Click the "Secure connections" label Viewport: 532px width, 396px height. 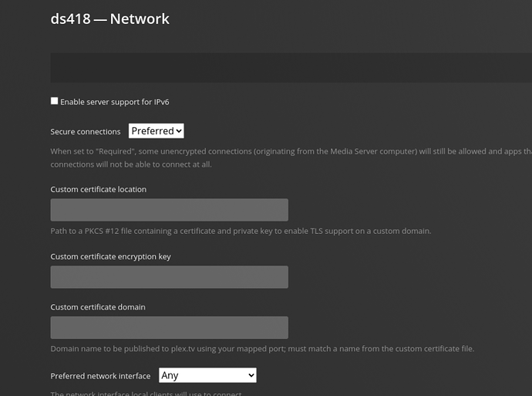86,132
